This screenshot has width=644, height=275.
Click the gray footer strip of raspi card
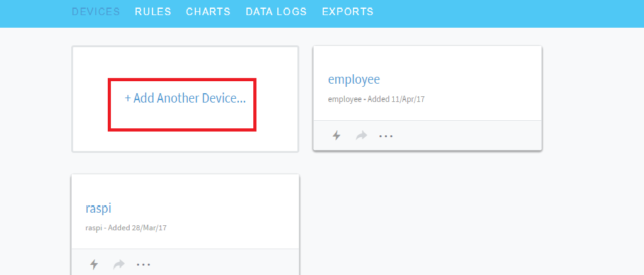coord(227,264)
